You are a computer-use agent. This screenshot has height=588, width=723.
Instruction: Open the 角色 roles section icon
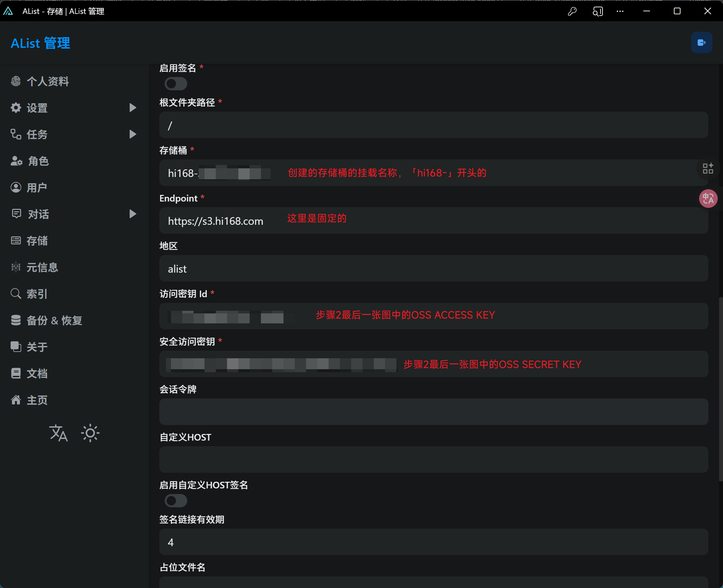tap(16, 161)
